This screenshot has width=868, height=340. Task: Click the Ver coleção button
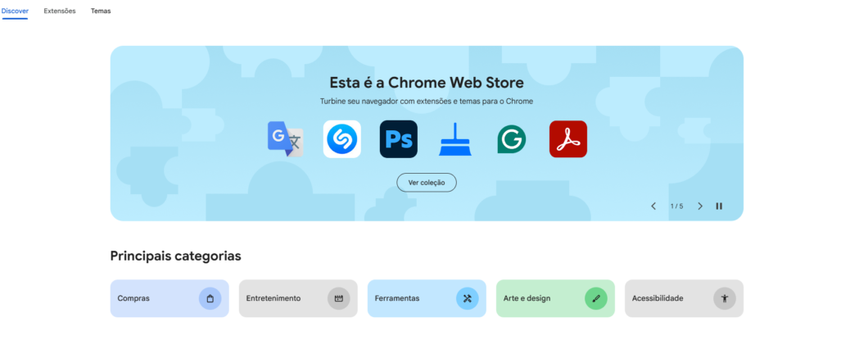(x=427, y=183)
